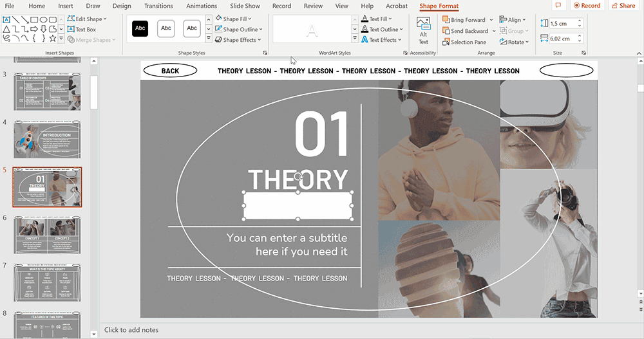
Task: Apply the black filled Abc shape style
Action: [140, 28]
